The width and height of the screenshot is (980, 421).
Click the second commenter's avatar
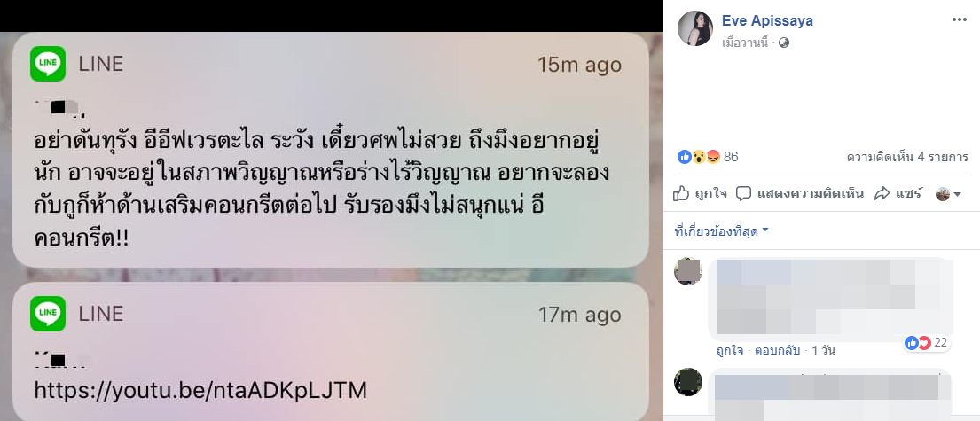coord(688,382)
